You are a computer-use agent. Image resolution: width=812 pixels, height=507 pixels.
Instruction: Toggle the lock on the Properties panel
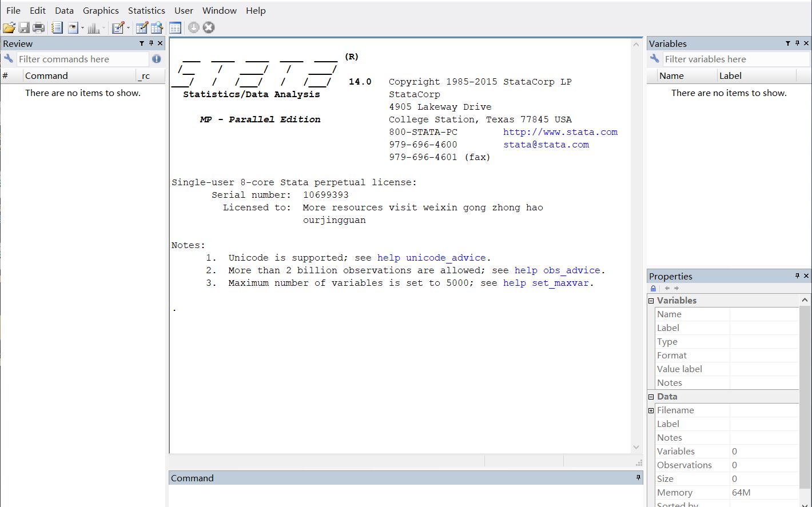653,288
